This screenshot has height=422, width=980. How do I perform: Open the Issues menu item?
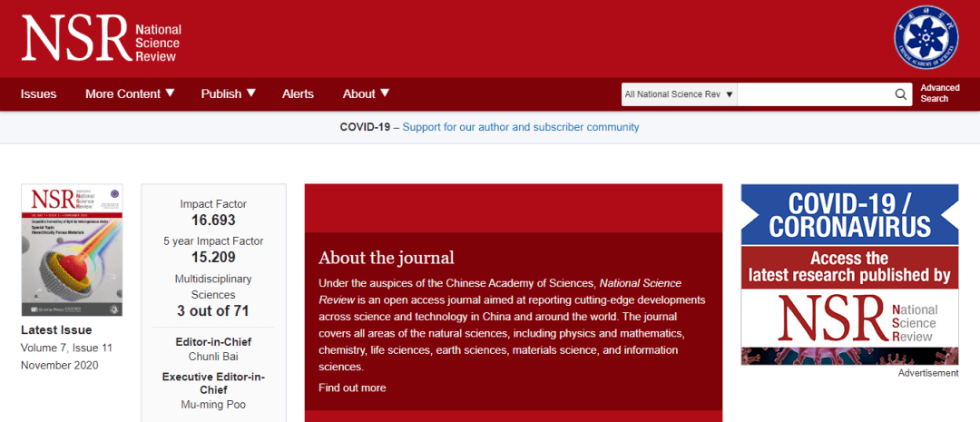tap(38, 93)
